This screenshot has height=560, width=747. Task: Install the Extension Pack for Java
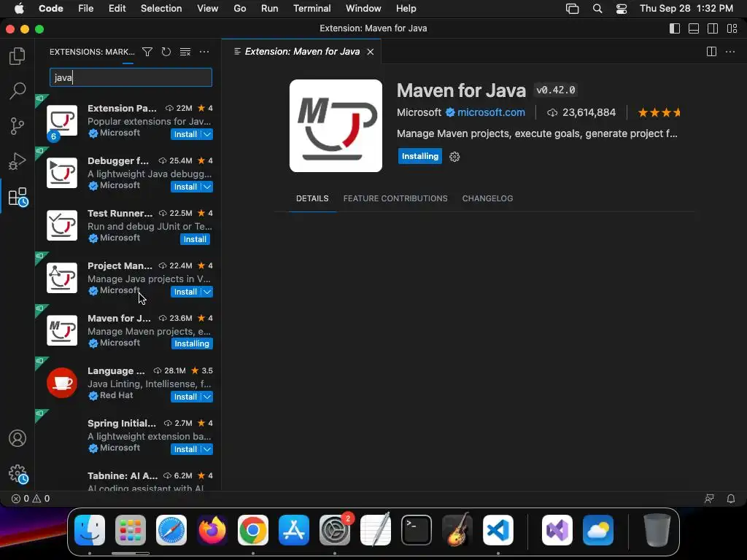click(185, 134)
